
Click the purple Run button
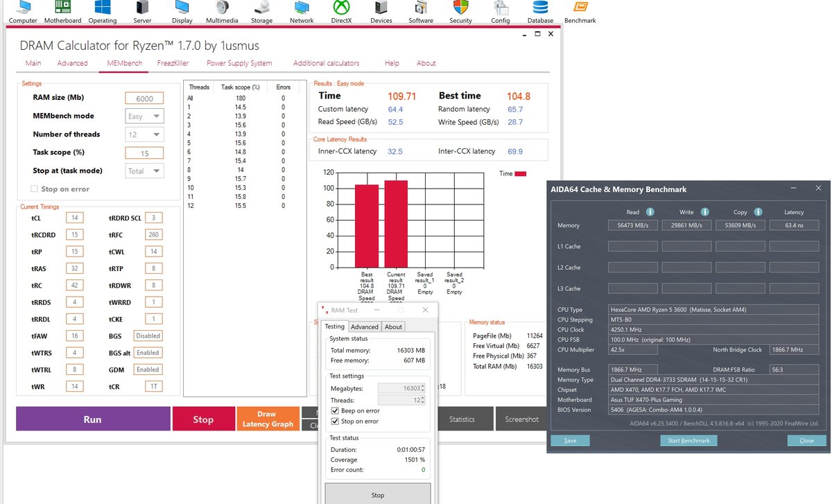(93, 419)
